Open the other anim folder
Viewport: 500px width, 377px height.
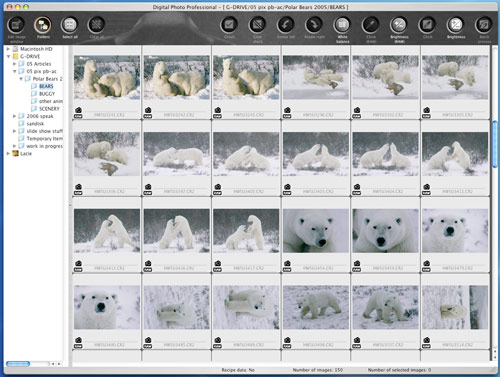(51, 101)
